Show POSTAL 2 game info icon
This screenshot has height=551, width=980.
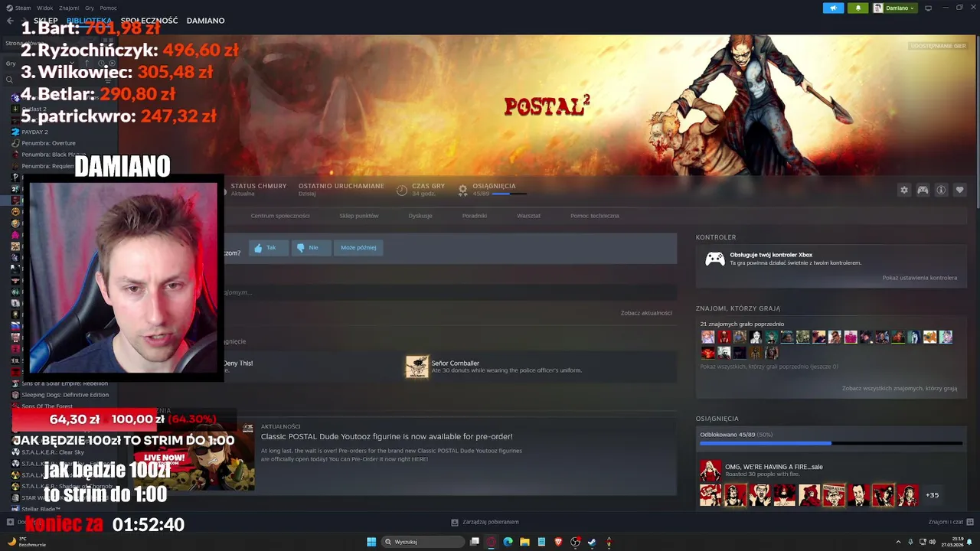[x=941, y=190]
